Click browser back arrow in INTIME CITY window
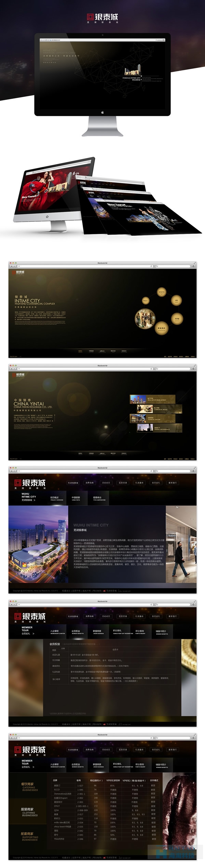The image size is (205, 868). (12, 266)
